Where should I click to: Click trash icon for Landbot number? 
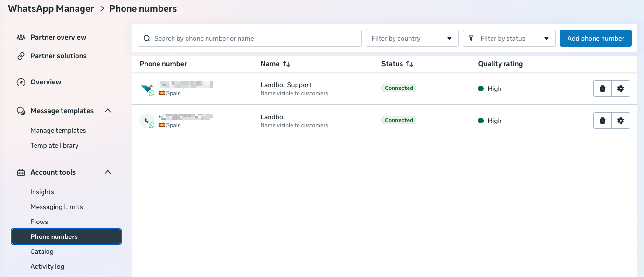coord(602,121)
